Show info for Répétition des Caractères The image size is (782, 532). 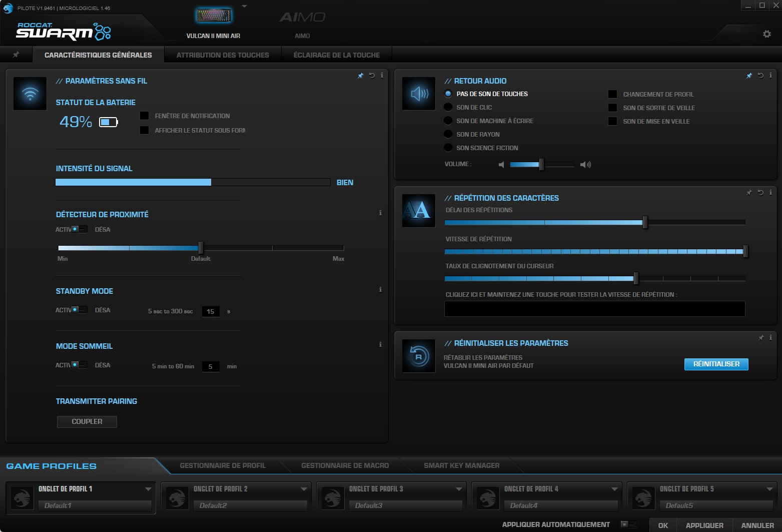pyautogui.click(x=770, y=193)
